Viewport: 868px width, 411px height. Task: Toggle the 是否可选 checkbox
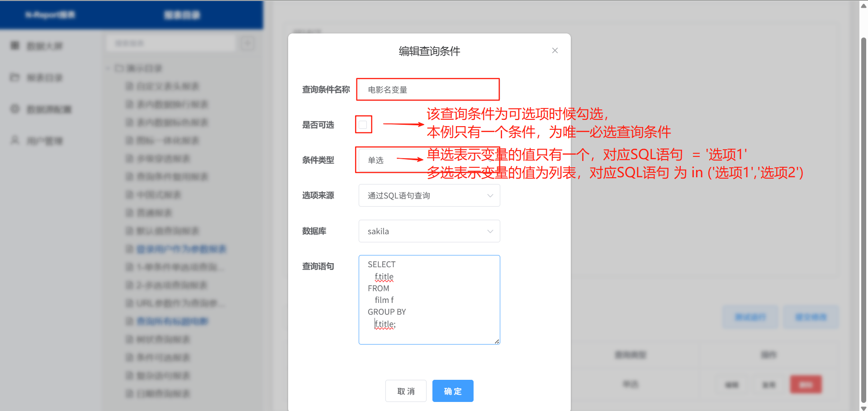click(x=363, y=125)
